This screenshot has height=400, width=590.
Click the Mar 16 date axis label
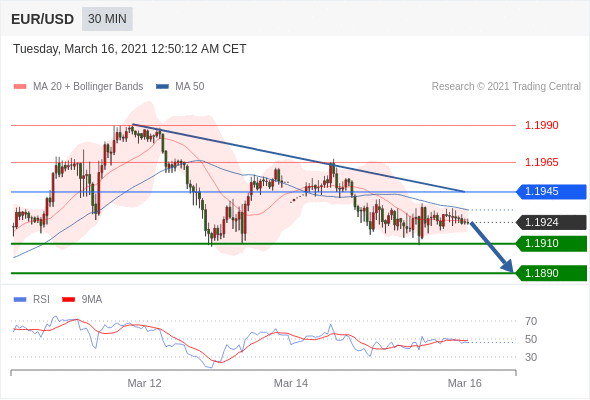coord(465,383)
